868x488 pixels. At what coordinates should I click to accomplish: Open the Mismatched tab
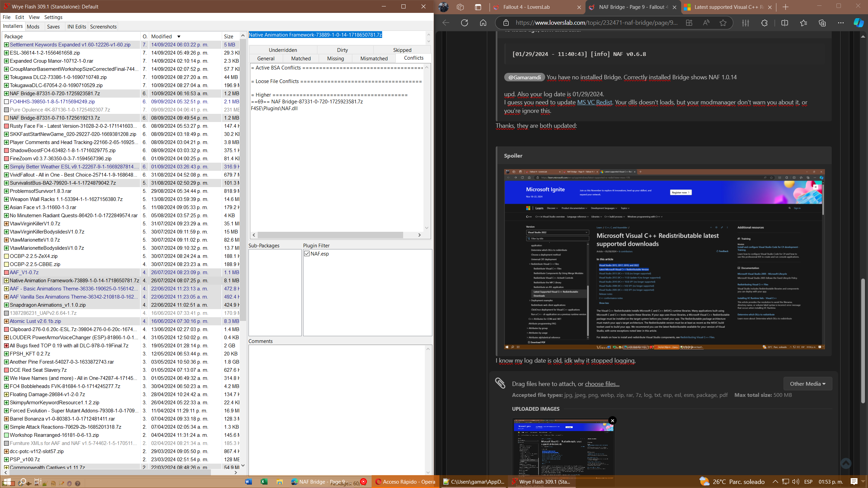[x=374, y=59]
